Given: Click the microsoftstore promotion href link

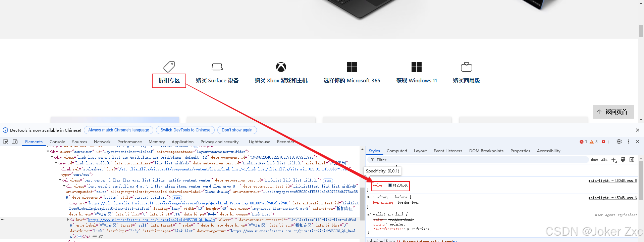Looking at the screenshot, I should pos(152,220).
